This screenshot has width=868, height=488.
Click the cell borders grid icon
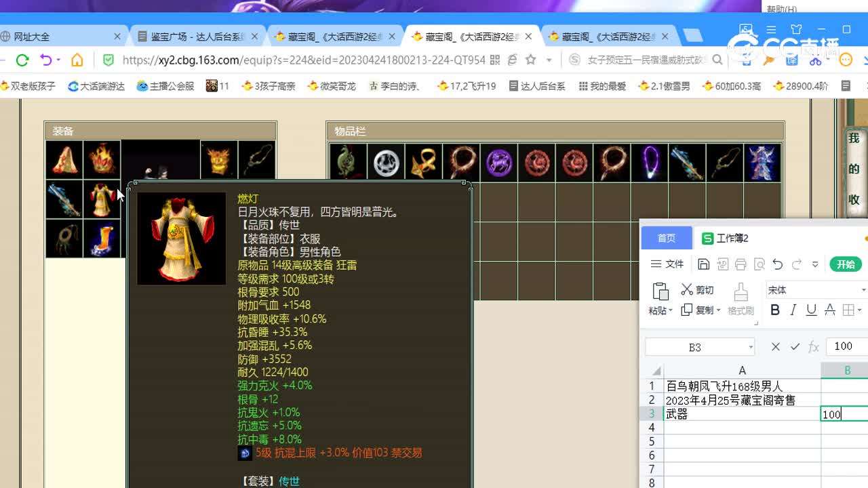pyautogui.click(x=848, y=310)
